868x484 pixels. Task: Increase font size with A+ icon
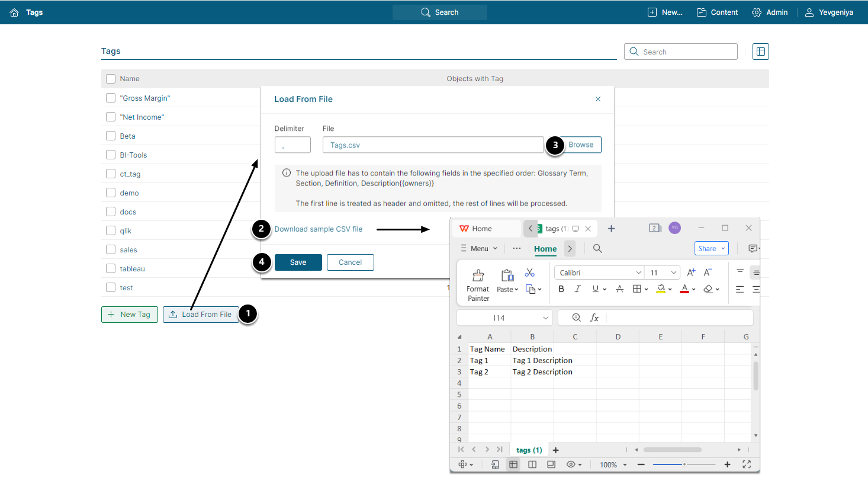tap(691, 273)
